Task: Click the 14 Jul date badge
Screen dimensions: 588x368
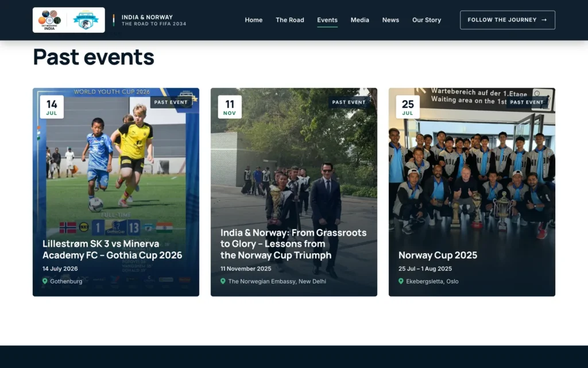Action: [52, 107]
